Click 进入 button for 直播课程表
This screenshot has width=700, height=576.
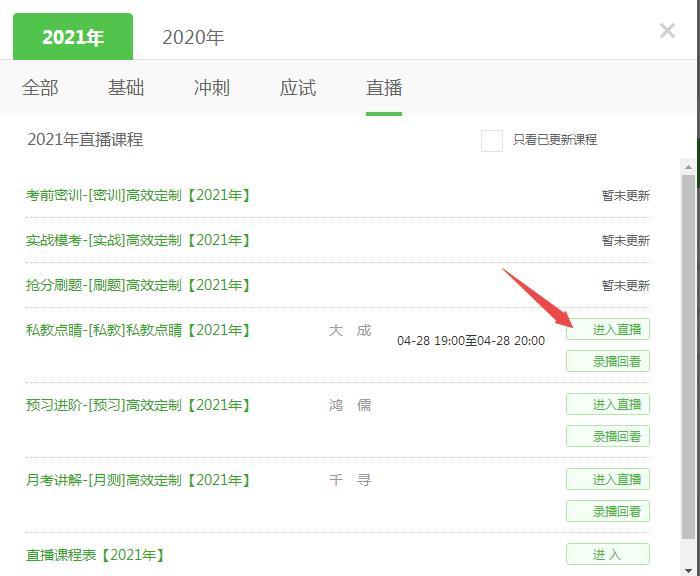[x=608, y=554]
